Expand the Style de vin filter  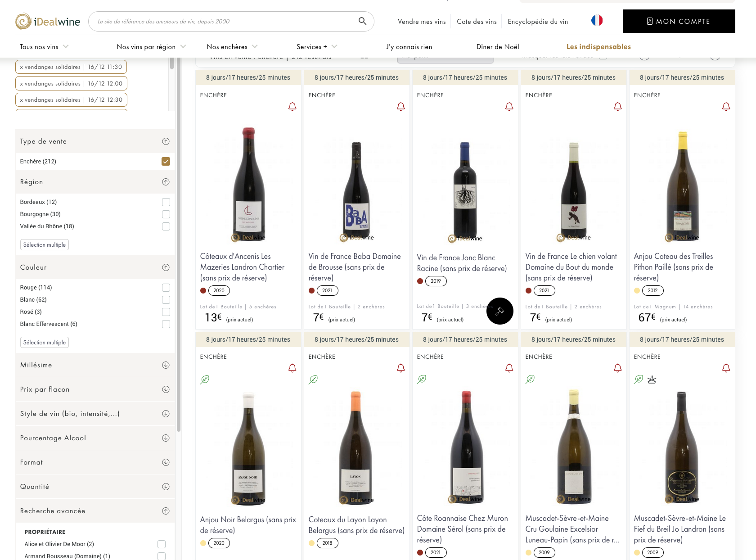click(x=166, y=414)
